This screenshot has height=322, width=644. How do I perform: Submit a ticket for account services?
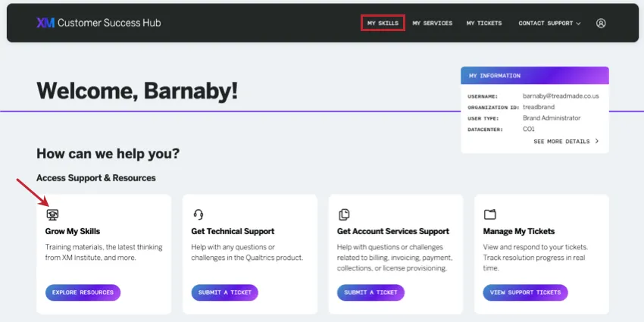(x=370, y=292)
